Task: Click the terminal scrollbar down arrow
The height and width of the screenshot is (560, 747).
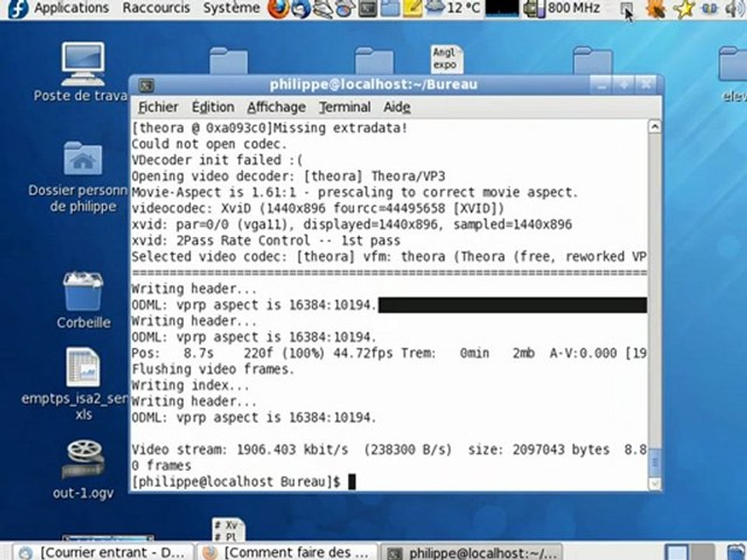Action: tap(654, 483)
